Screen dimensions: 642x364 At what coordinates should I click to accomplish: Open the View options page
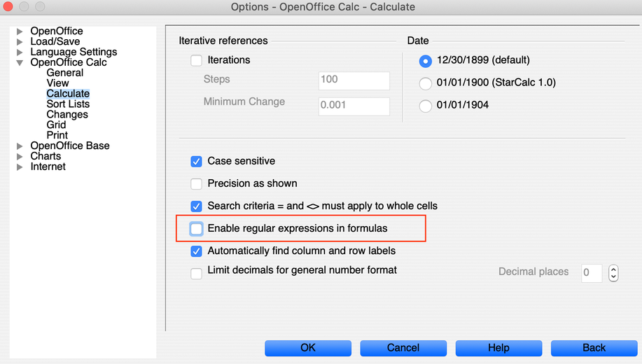click(57, 83)
